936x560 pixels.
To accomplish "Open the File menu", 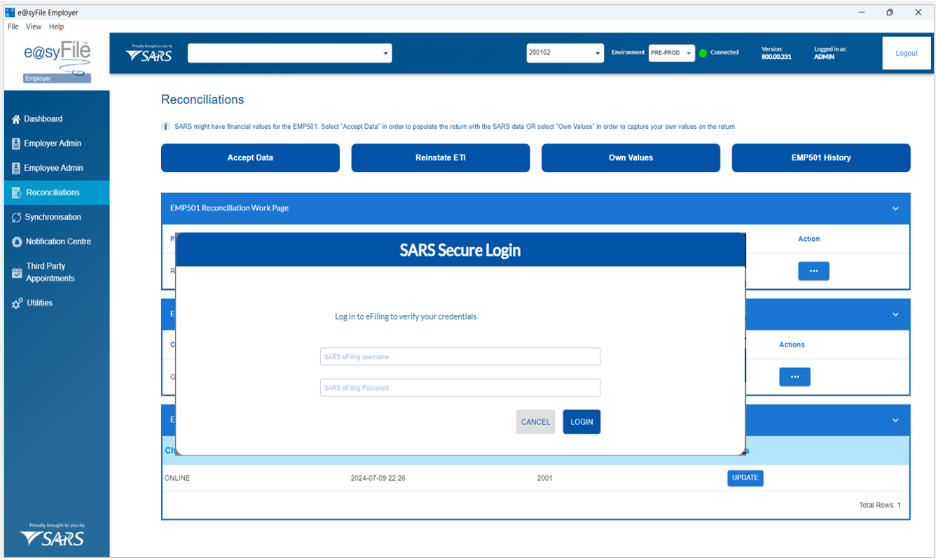I will [13, 27].
